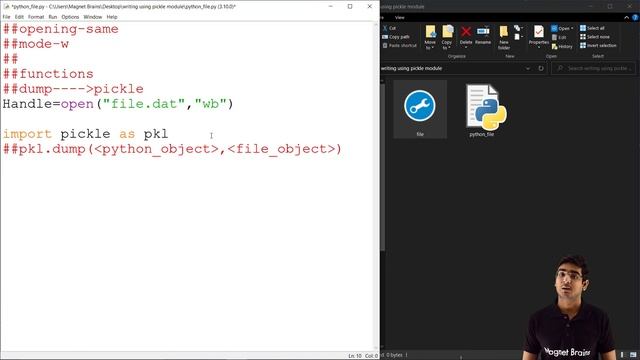
Task: Open the Edit menu in IDLE
Action: coord(19,17)
